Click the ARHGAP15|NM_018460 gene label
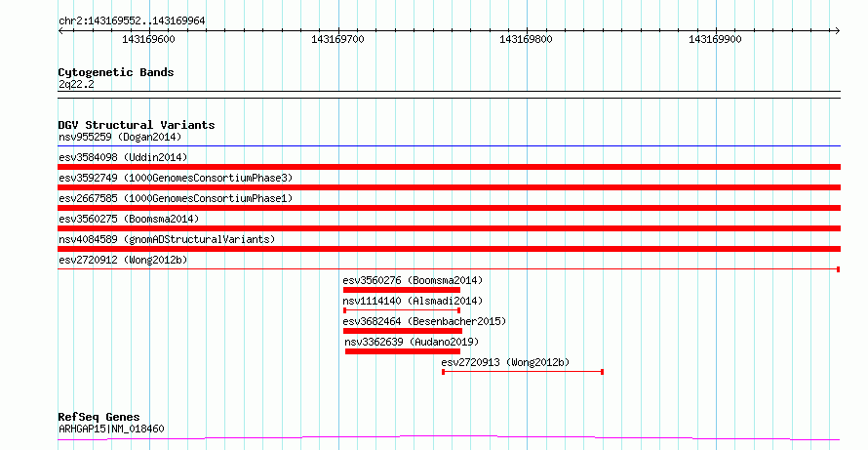Screen dimensions: 868x450 pos(111,429)
